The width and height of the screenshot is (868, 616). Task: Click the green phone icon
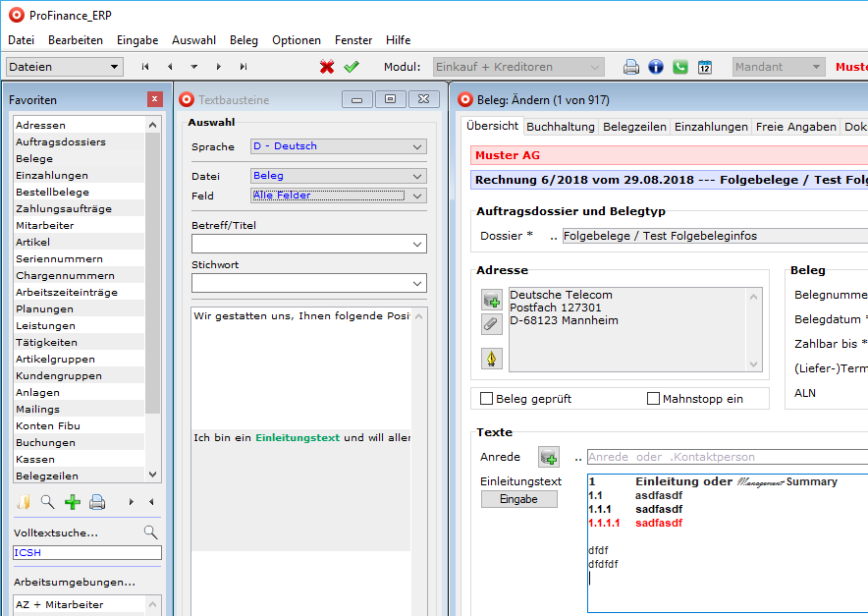pos(680,67)
